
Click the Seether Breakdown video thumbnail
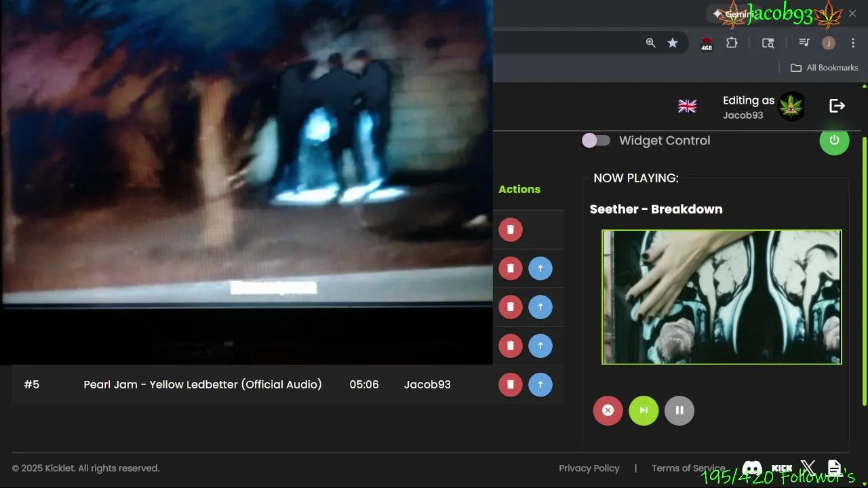coord(722,297)
